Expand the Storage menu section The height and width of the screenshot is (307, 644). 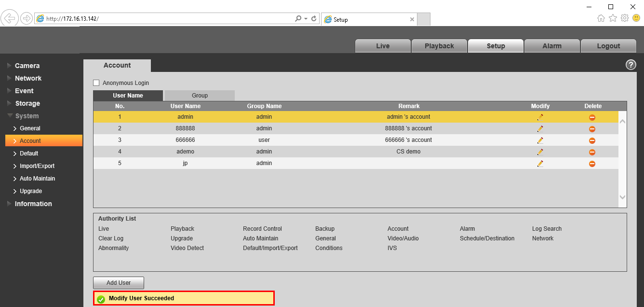pyautogui.click(x=27, y=103)
